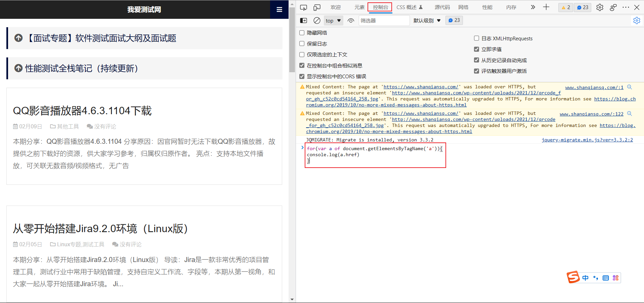The image size is (644, 303).
Task: Click search icon beside shanqiansq.com/:1 source
Action: (x=630, y=87)
